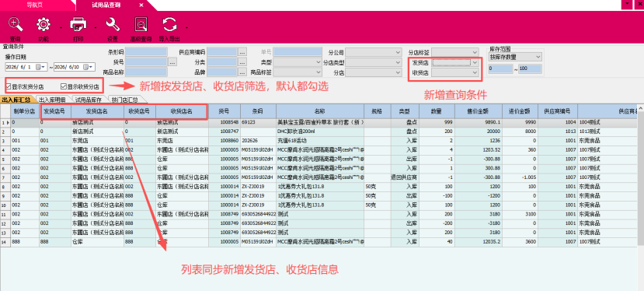Click the 进价金额 column header
The width and height of the screenshot is (644, 291).
coord(520,111)
